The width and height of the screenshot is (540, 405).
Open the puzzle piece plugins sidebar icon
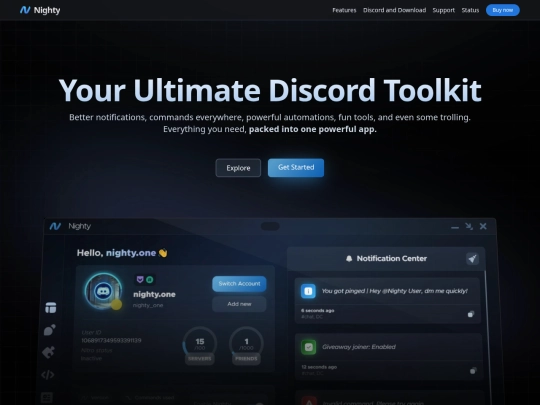[48, 352]
